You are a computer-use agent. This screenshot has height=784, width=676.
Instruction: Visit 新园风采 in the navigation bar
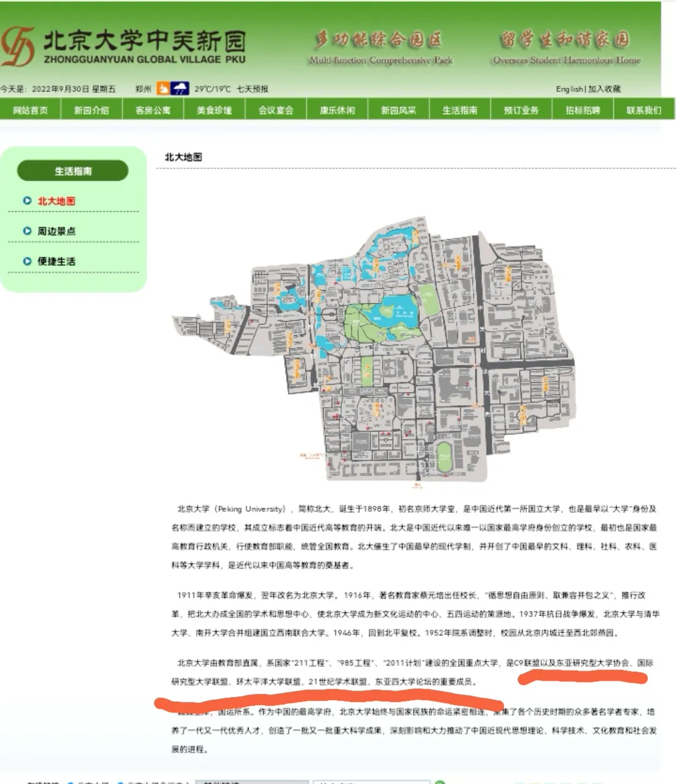(398, 110)
